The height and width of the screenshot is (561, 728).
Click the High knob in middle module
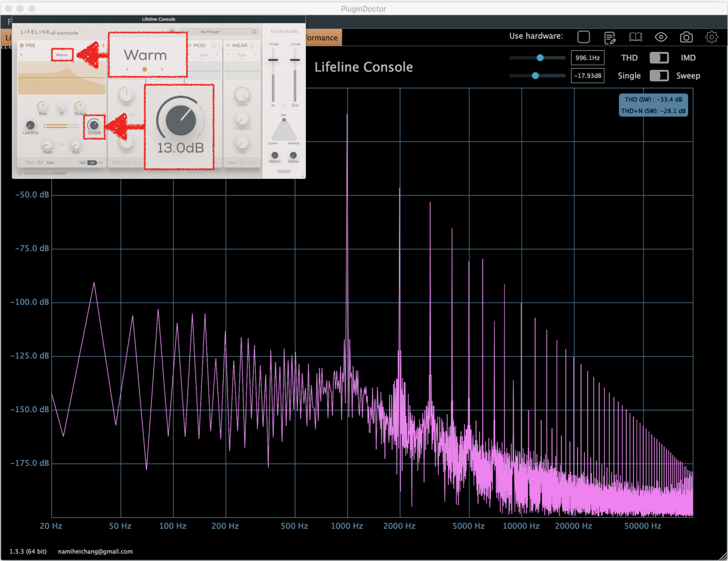pyautogui.click(x=126, y=95)
